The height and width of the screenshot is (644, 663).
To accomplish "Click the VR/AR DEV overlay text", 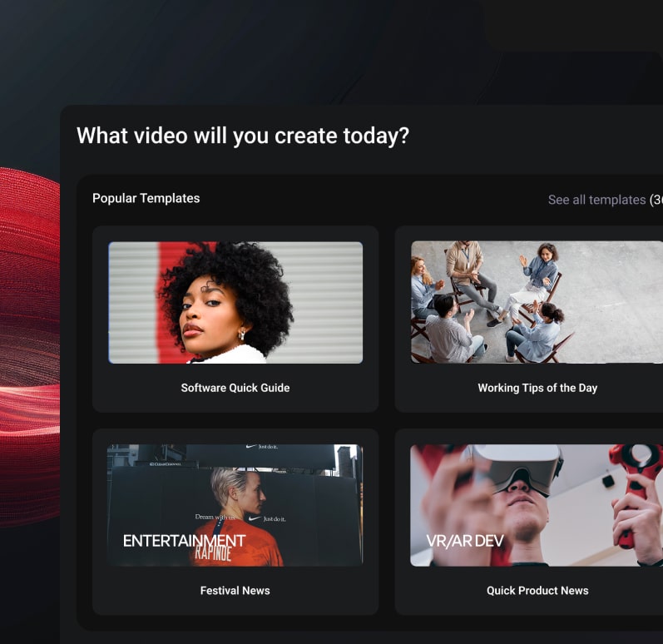I will (x=465, y=541).
